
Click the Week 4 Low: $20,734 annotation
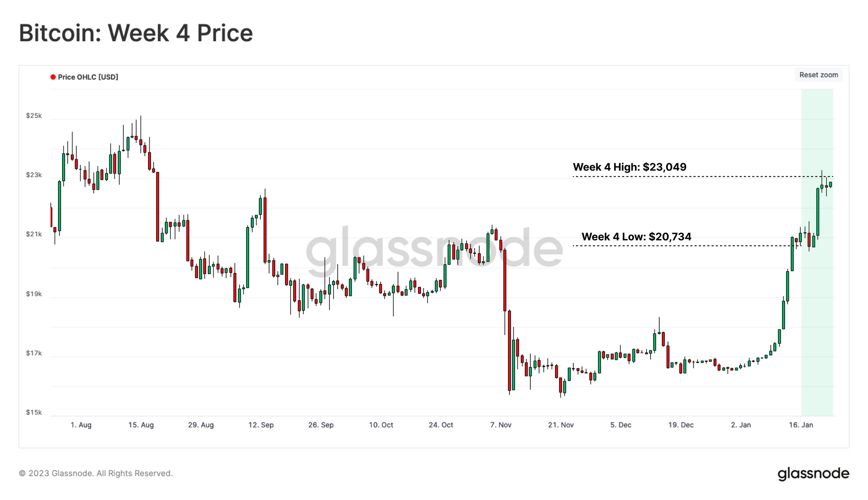636,237
